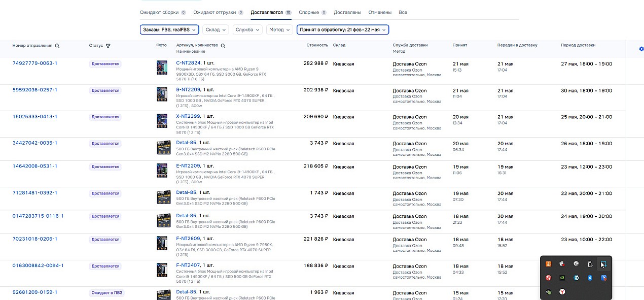Open Принят в обработку date range dropdown
The height and width of the screenshot is (300, 644).
click(343, 30)
